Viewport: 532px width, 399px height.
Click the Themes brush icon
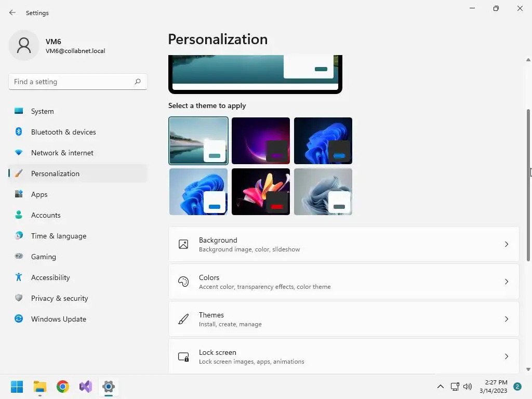[x=183, y=319]
